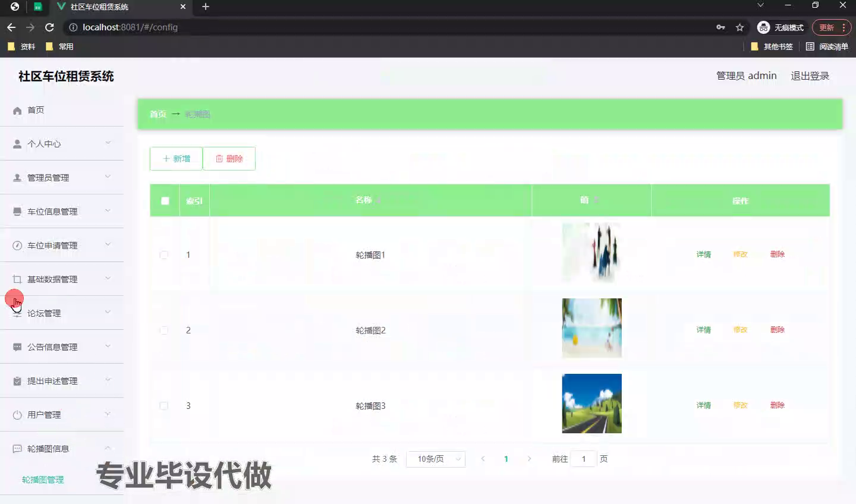
Task: Open the saved passwords key icon
Action: tap(720, 27)
